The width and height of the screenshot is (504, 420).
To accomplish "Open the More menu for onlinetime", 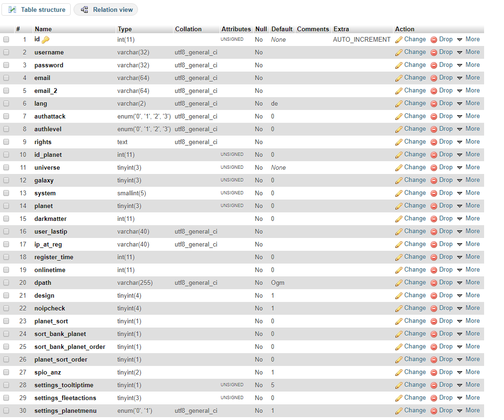I will (468, 270).
